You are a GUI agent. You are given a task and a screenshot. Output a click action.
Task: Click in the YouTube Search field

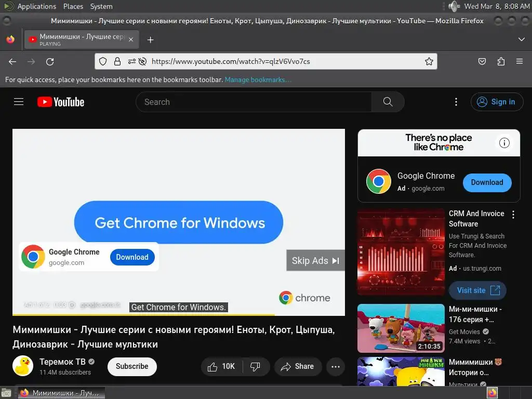(254, 102)
